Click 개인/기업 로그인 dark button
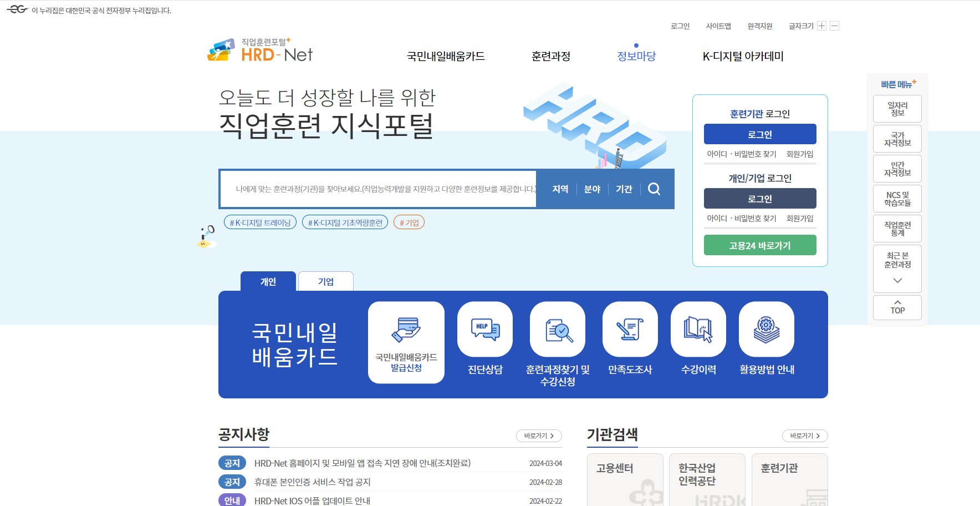 (x=760, y=199)
